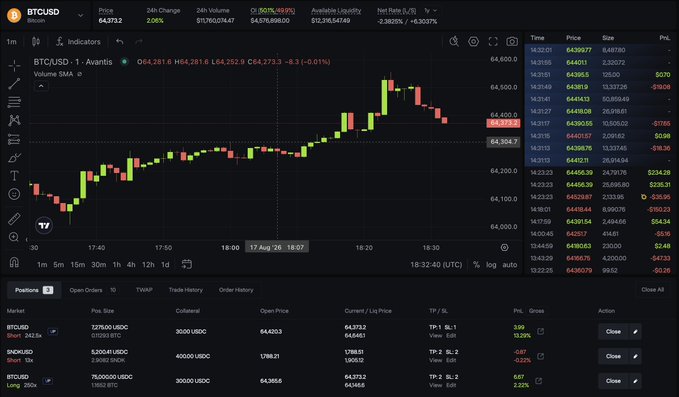This screenshot has height=397, width=679.
Task: Click the OI long/short ratio label
Action: pos(272,10)
